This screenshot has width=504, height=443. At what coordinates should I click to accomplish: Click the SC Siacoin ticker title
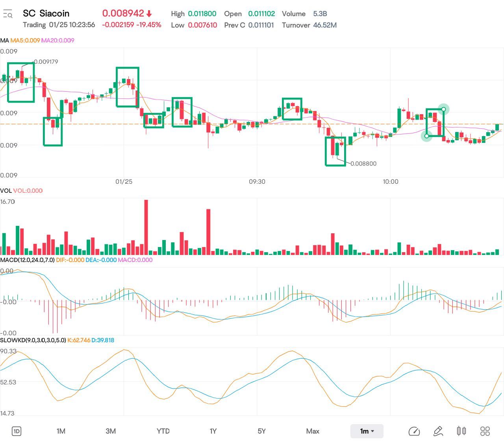tap(46, 13)
